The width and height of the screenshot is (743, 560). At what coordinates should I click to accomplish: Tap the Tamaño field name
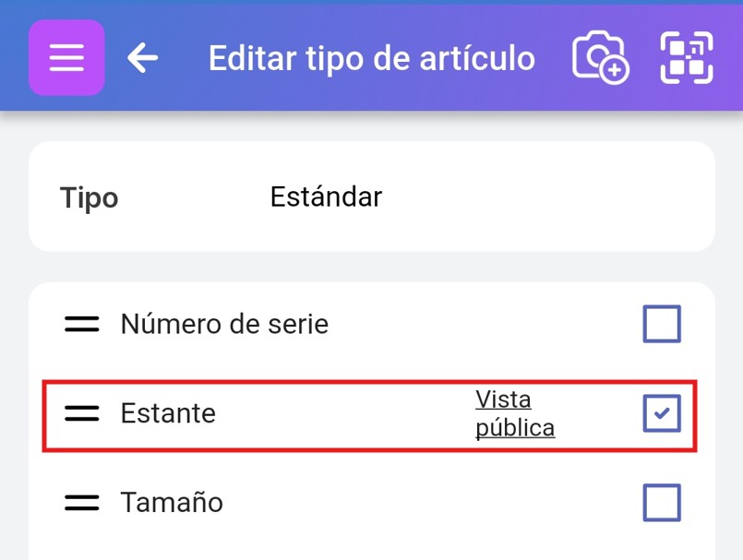[x=172, y=503]
